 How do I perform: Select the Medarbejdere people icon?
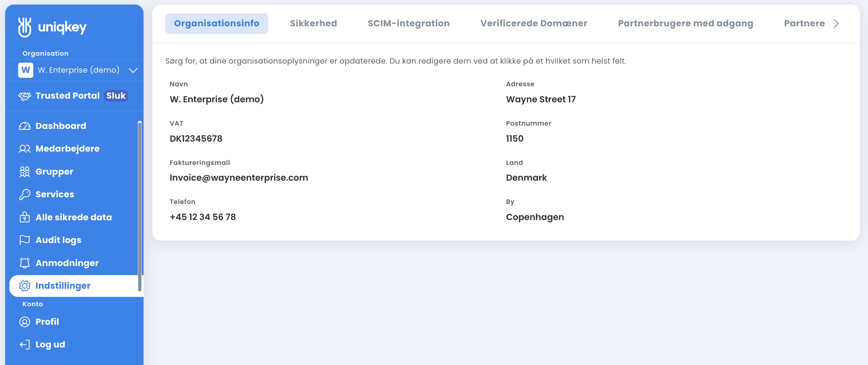point(25,149)
